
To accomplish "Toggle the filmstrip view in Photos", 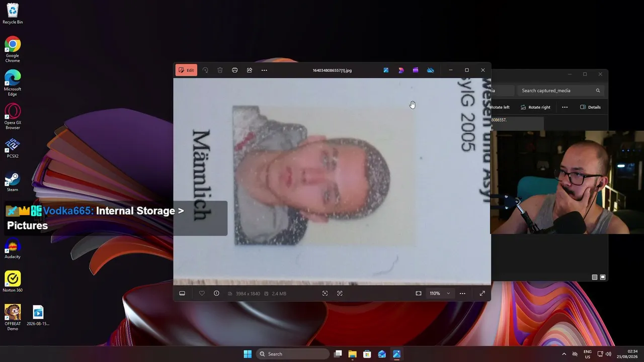I will pos(182,294).
